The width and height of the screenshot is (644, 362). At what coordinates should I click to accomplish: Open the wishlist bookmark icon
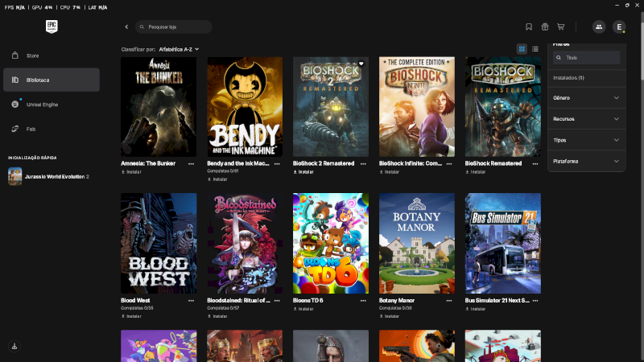[x=529, y=27]
